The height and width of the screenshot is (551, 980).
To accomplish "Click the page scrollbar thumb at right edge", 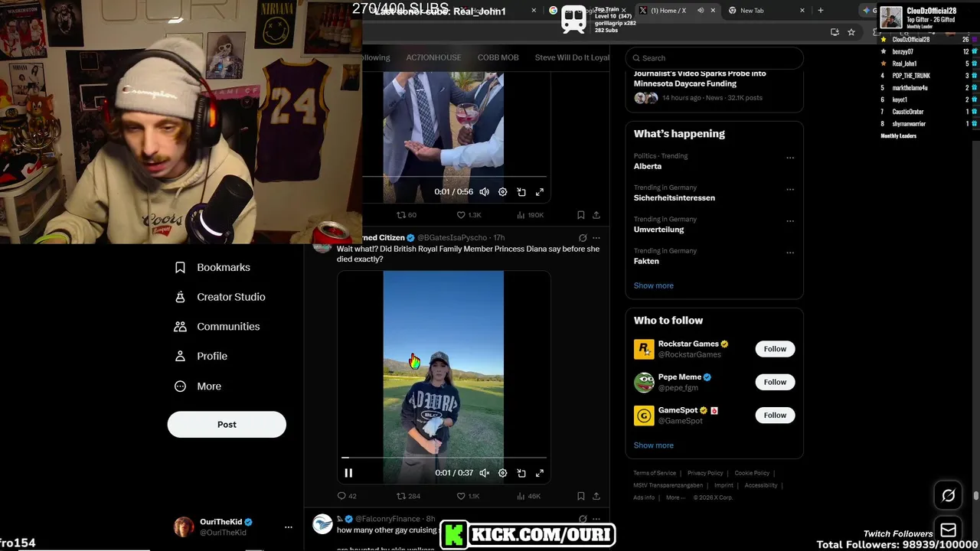I will [x=975, y=496].
